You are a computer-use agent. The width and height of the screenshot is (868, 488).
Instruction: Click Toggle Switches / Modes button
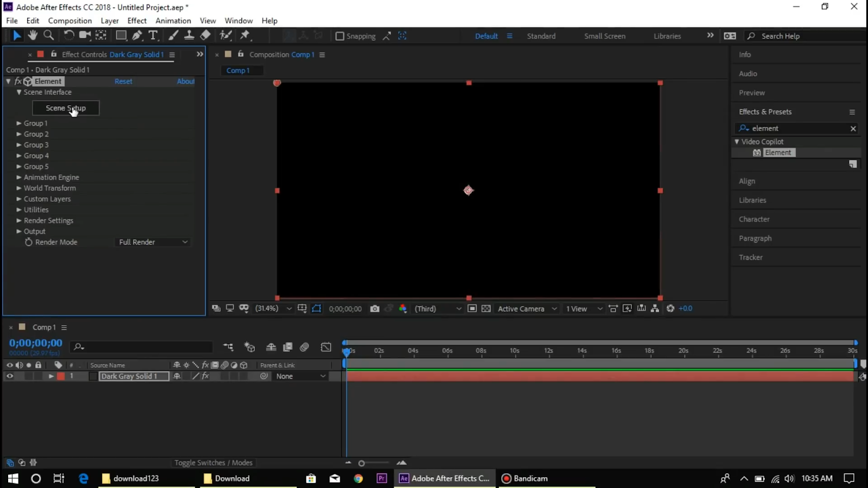click(x=213, y=463)
